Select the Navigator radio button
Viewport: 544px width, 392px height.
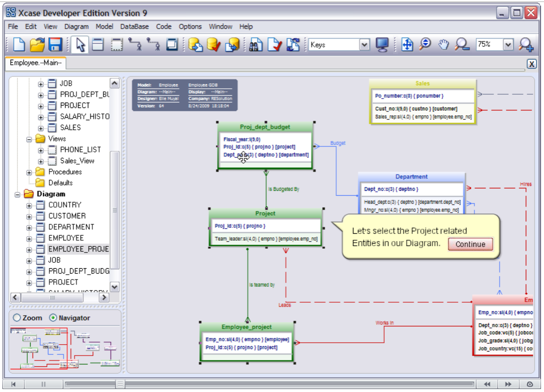click(53, 318)
